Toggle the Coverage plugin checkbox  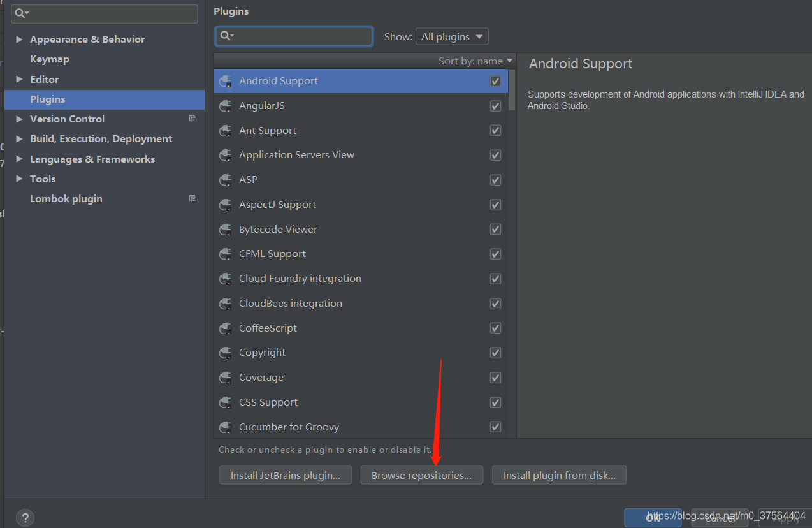pyautogui.click(x=495, y=378)
